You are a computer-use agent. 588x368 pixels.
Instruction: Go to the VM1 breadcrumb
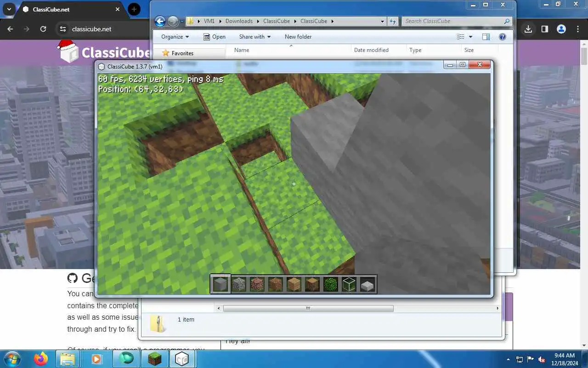tap(209, 21)
